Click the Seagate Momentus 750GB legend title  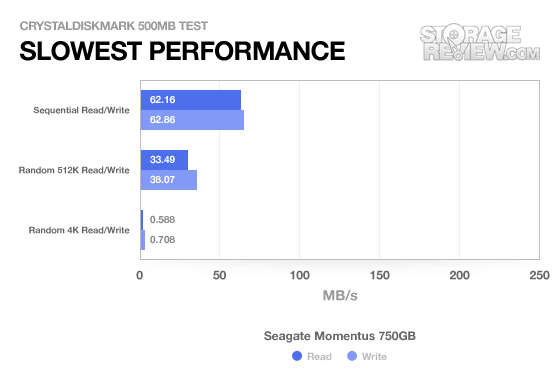click(340, 336)
